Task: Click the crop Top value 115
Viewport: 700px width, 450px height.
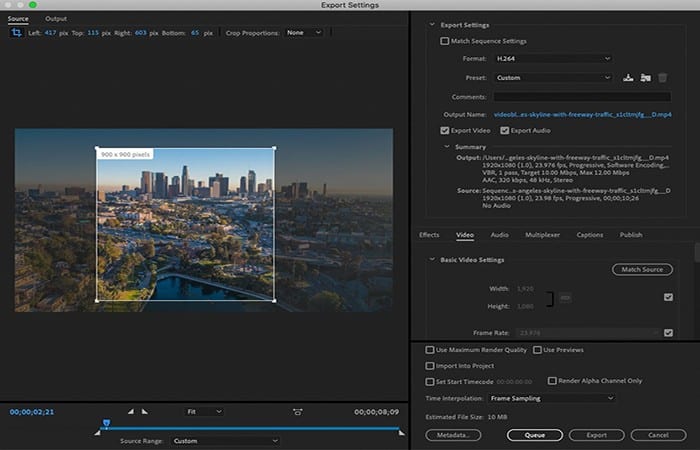Action: click(x=93, y=33)
